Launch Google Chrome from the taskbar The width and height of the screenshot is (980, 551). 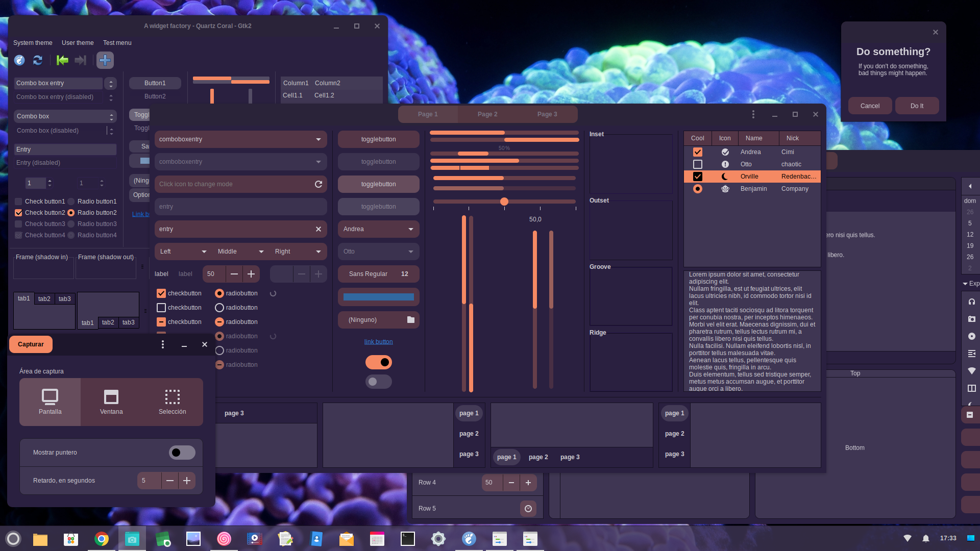[102, 539]
